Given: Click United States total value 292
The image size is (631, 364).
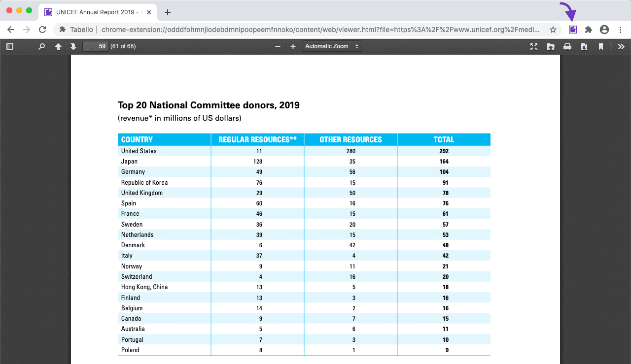Looking at the screenshot, I should (444, 151).
